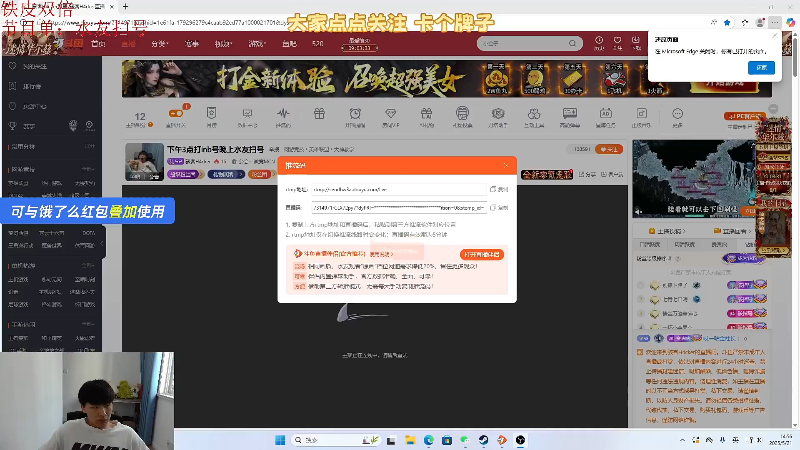The image size is (800, 450).
Task: Open Edge settings and more (three dots) menu
Action: 775,22
